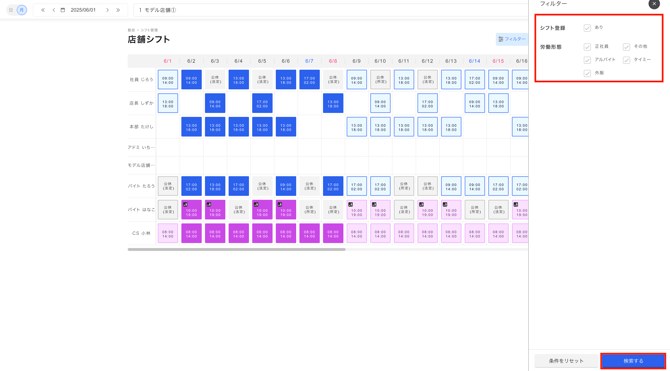
Task: Toggle the アルバイト checkbox
Action: click(x=587, y=60)
